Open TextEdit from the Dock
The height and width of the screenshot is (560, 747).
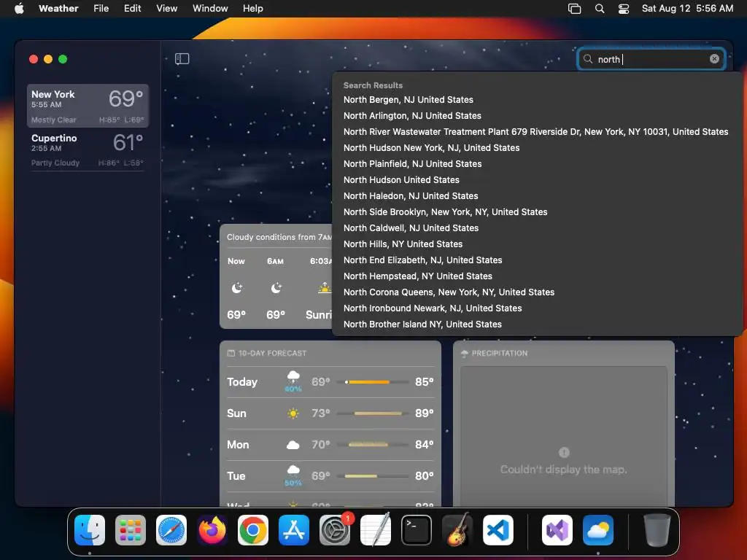tap(376, 530)
